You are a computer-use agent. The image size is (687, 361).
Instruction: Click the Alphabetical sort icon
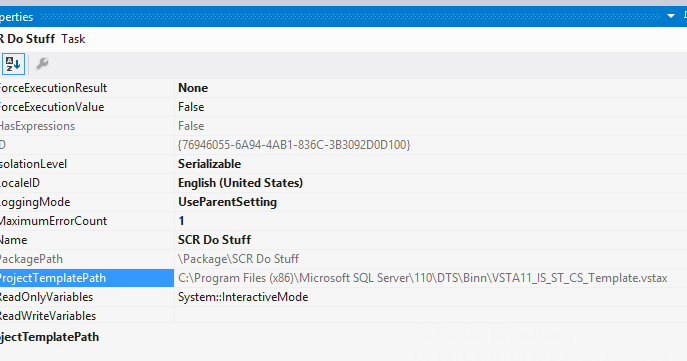tap(13, 64)
